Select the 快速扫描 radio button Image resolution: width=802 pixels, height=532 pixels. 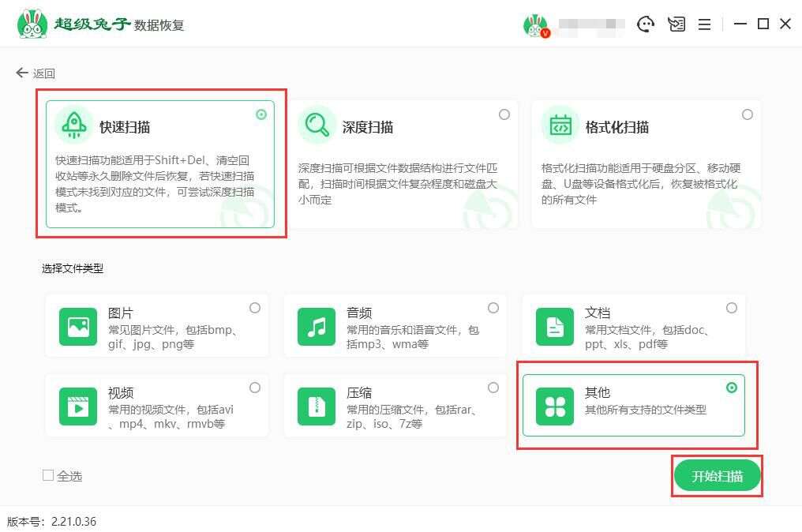[x=261, y=114]
